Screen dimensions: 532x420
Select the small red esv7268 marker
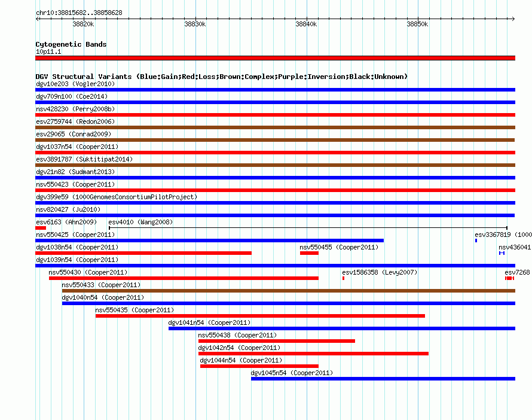[510, 278]
